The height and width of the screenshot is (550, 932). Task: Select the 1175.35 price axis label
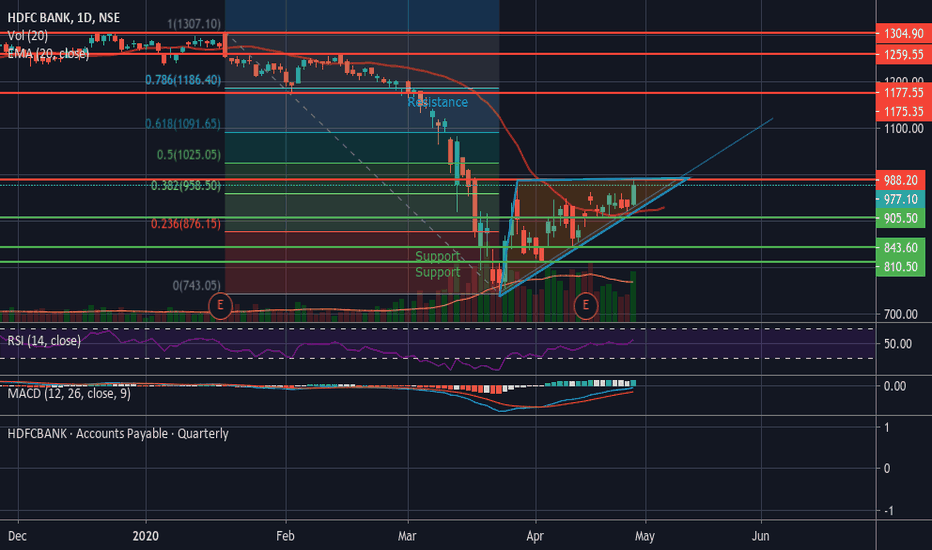pyautogui.click(x=903, y=112)
